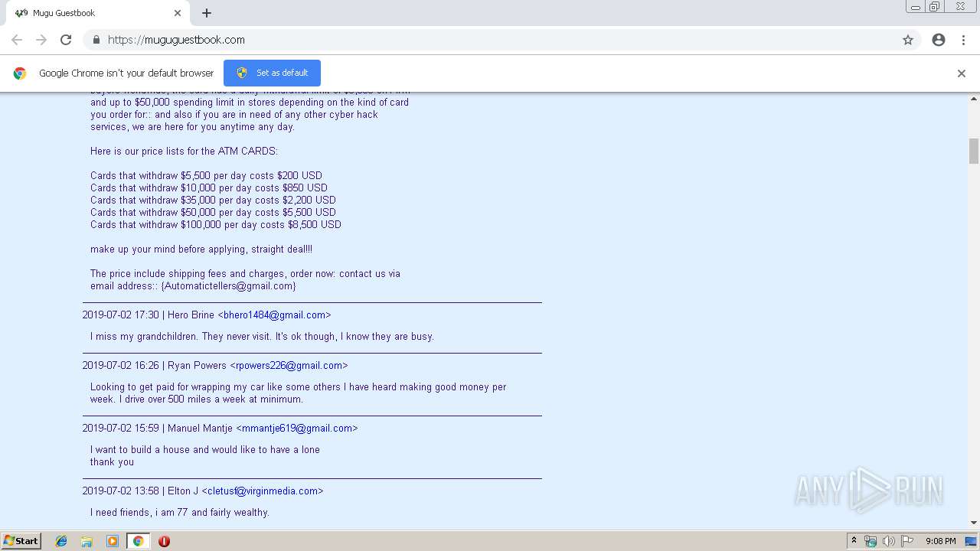Open Windows Explorer folder in taskbar
This screenshot has height=551, width=980.
click(x=87, y=541)
